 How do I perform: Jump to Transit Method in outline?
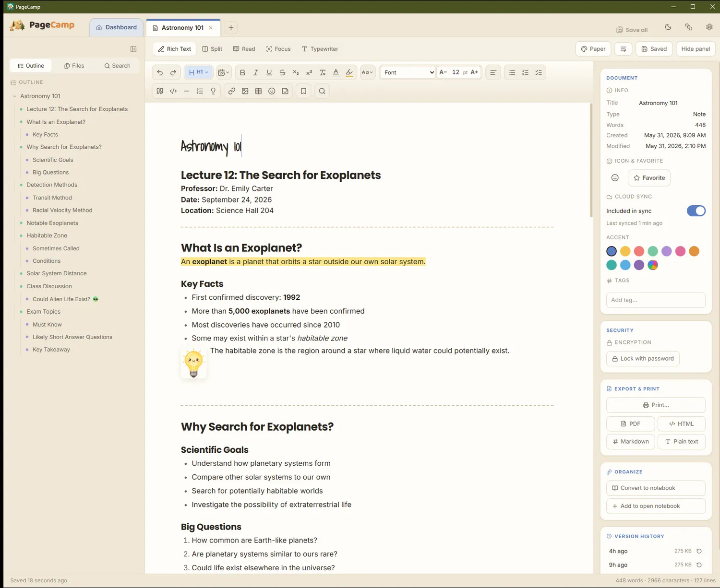(x=52, y=198)
